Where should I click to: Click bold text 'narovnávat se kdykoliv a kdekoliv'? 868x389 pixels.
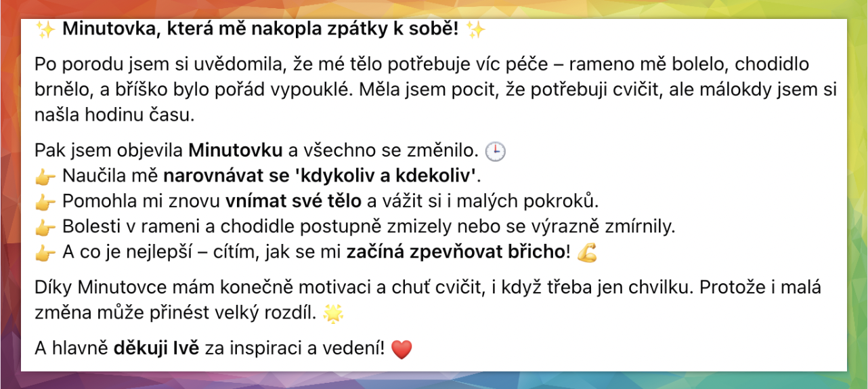(x=320, y=176)
